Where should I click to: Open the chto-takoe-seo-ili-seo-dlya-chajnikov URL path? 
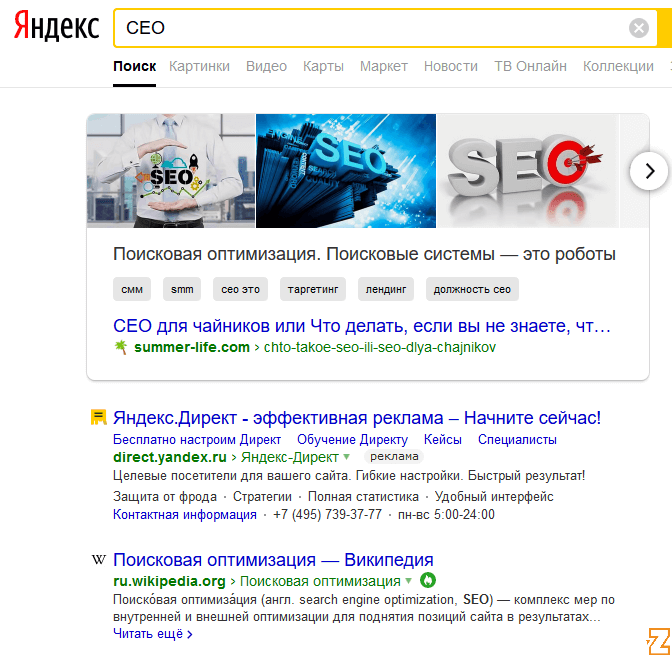point(380,347)
